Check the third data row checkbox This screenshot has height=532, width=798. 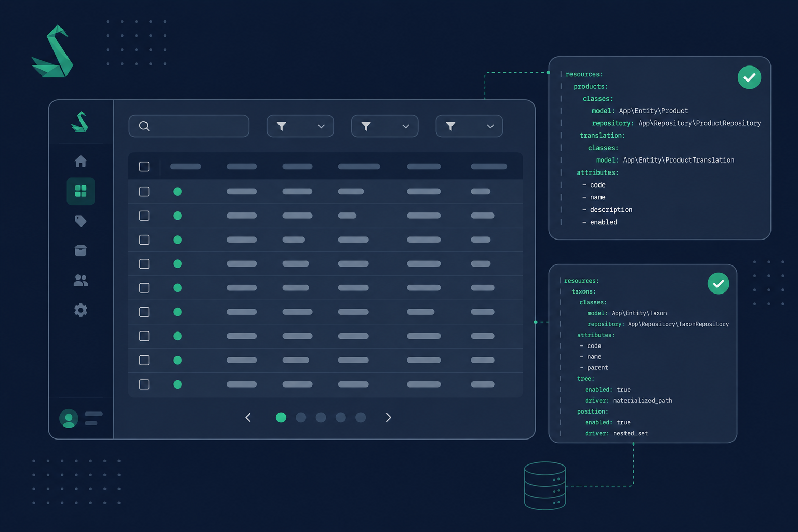point(144,240)
